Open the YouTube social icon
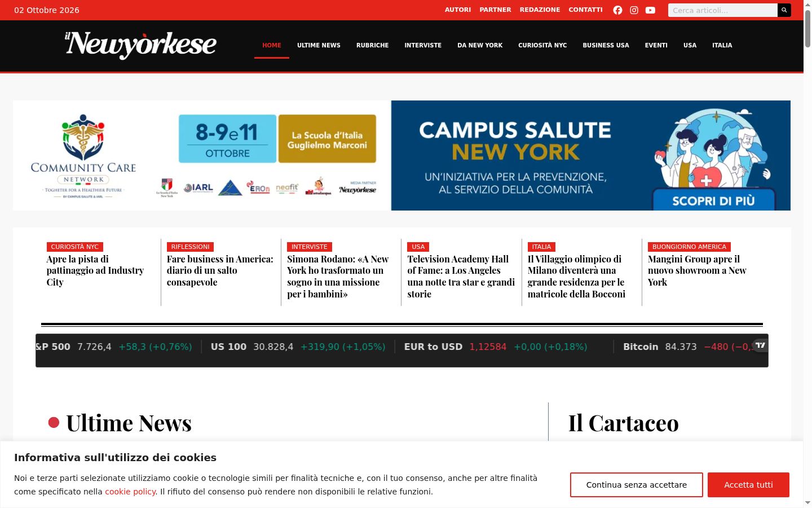812x508 pixels. click(650, 10)
